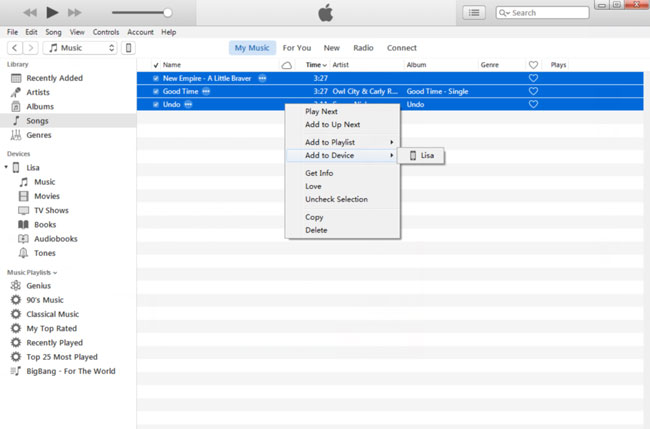
Task: Open the Account menu
Action: [x=140, y=32]
